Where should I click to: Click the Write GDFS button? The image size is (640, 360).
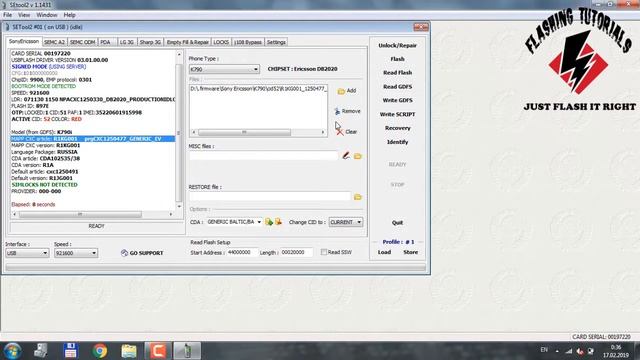397,100
